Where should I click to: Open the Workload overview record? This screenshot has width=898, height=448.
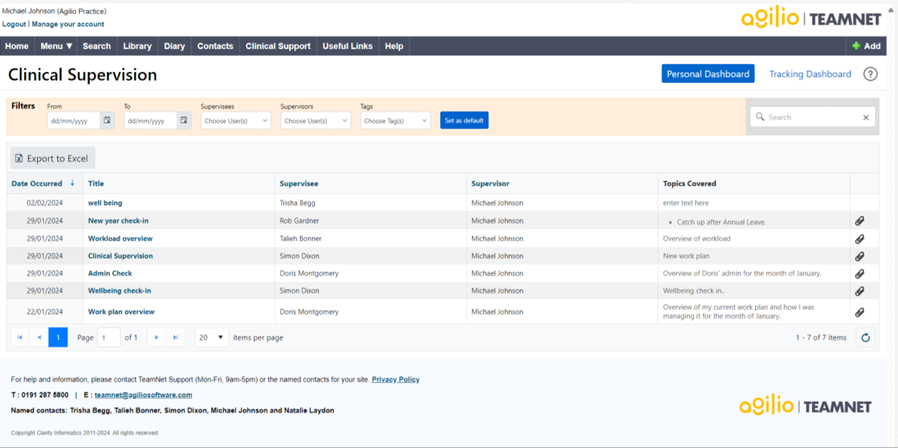[x=120, y=238]
